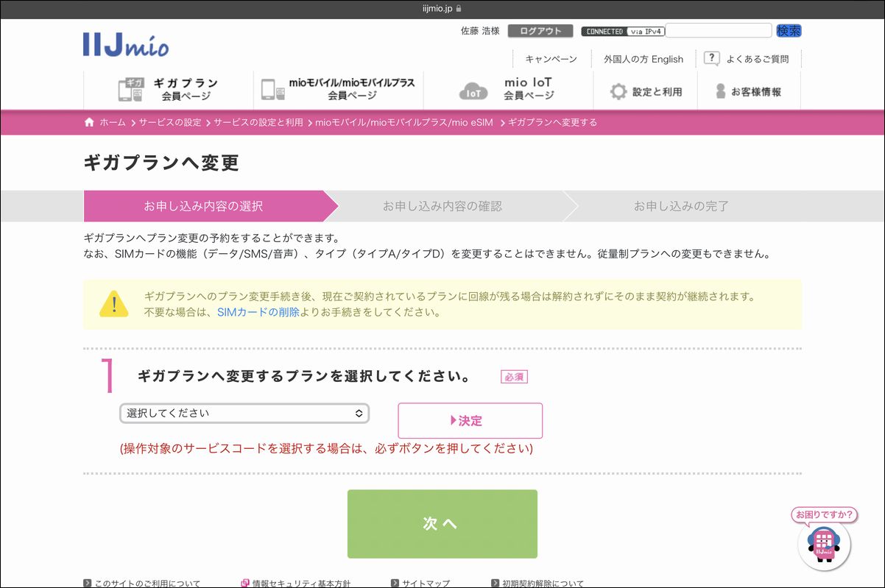Click the customer info person icon
The height and width of the screenshot is (588, 885).
[x=721, y=91]
